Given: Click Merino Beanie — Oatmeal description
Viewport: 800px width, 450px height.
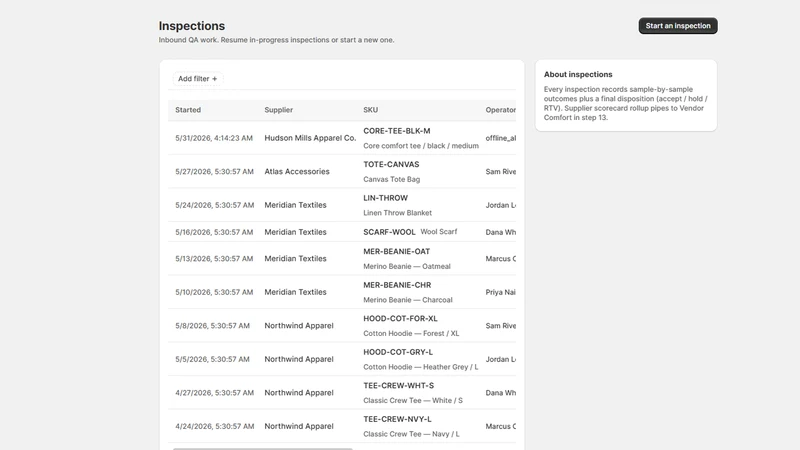Looking at the screenshot, I should point(407,266).
